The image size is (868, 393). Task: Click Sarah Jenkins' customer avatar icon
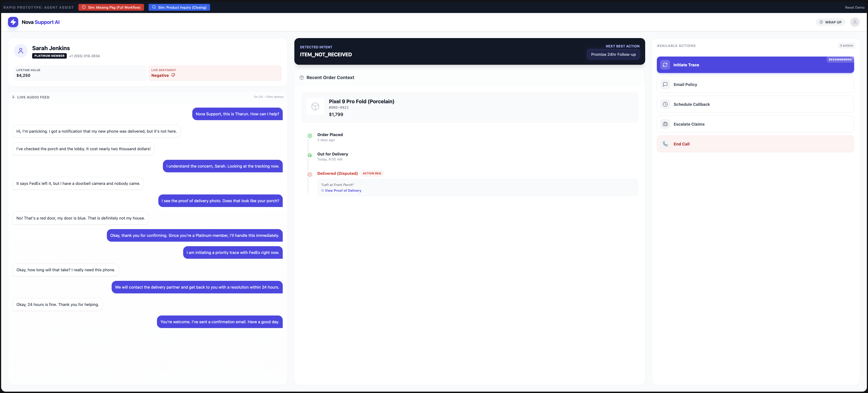21,51
